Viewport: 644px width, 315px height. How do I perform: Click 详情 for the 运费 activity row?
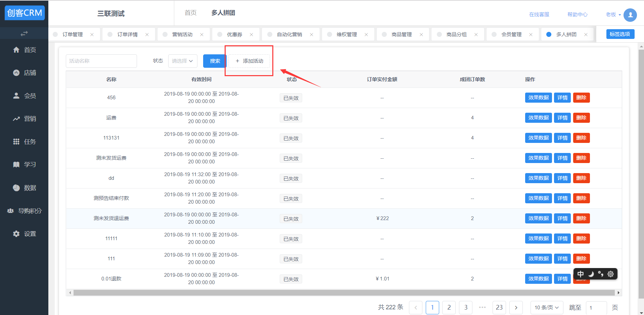(x=562, y=118)
